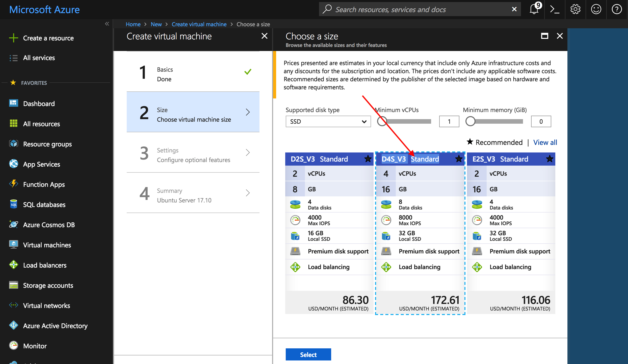Screen dimensions: 628x364
Task: Select the E2S_V3 Standard size card
Action: (511, 233)
